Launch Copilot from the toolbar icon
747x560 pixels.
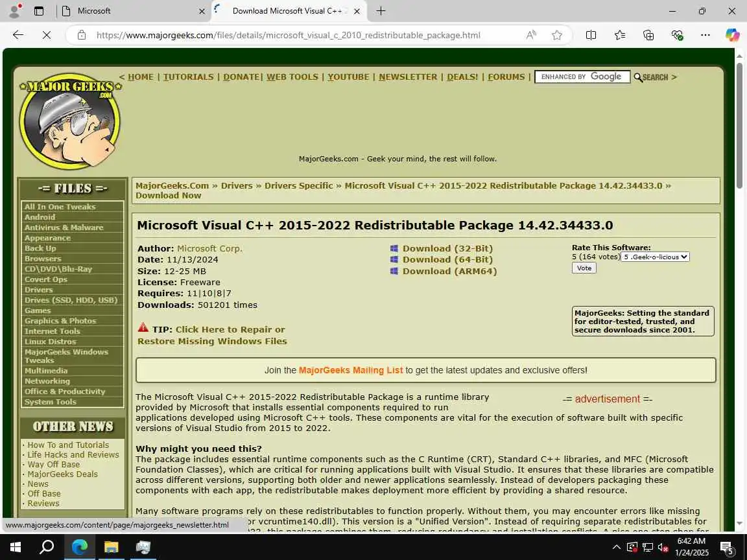(x=732, y=35)
